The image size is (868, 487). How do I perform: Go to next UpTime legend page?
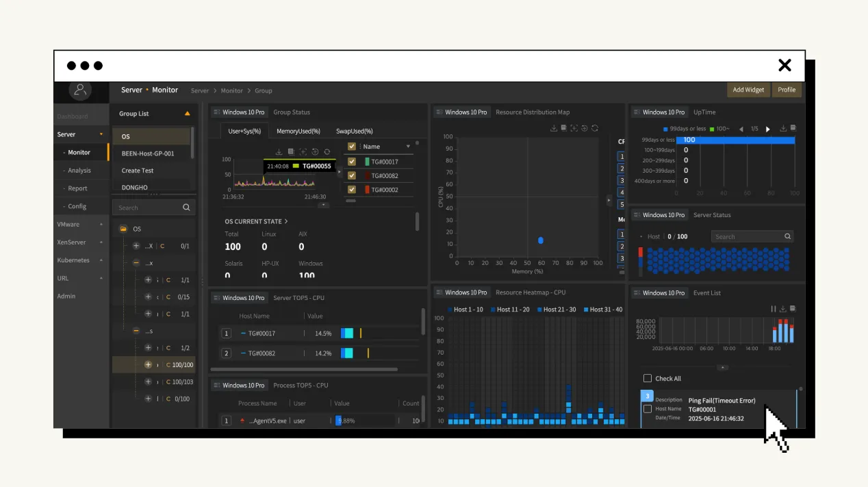767,129
